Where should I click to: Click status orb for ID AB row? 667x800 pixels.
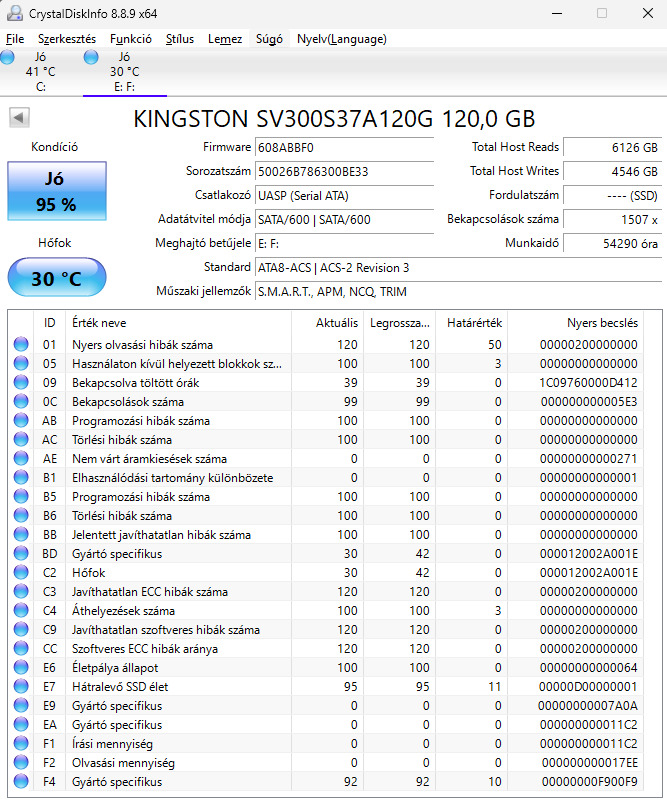21,420
